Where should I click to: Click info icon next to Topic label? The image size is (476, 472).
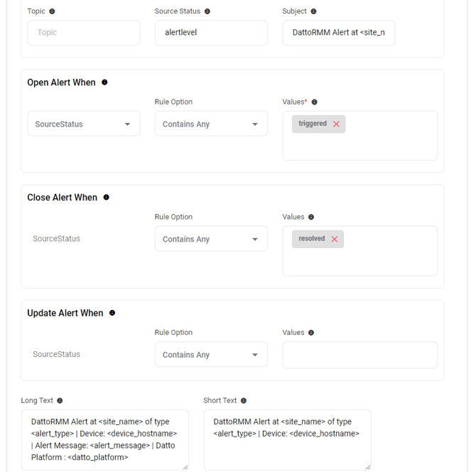52,11
